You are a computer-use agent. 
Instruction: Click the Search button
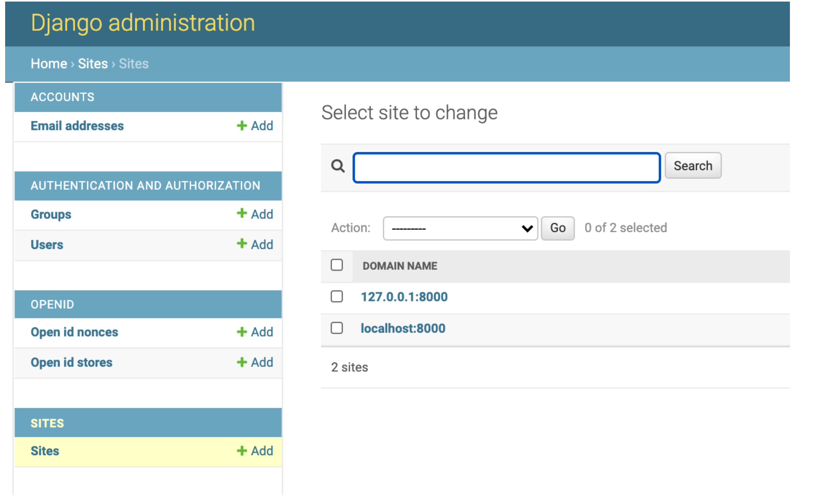point(693,165)
